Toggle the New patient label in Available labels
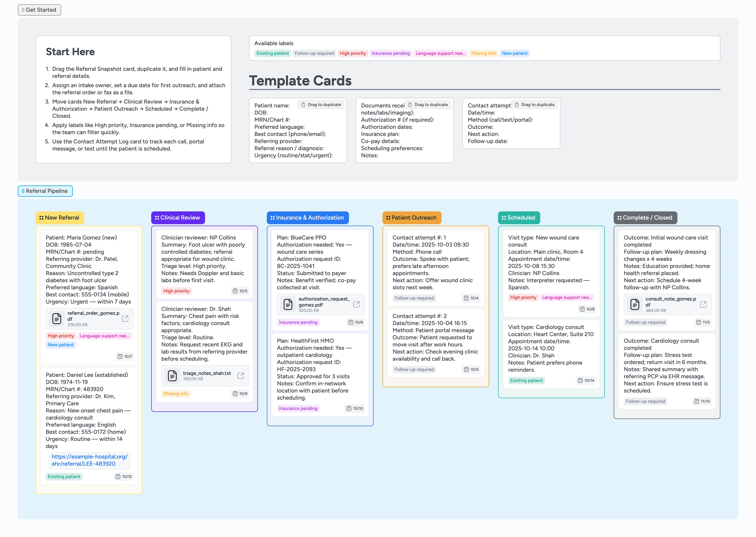Viewport: 756px width, 537px height. tap(514, 53)
